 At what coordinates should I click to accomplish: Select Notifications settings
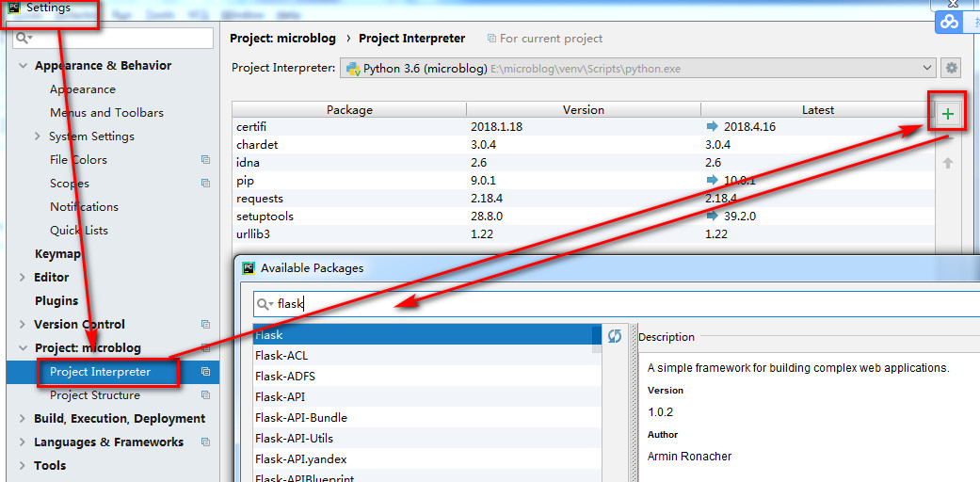[84, 206]
